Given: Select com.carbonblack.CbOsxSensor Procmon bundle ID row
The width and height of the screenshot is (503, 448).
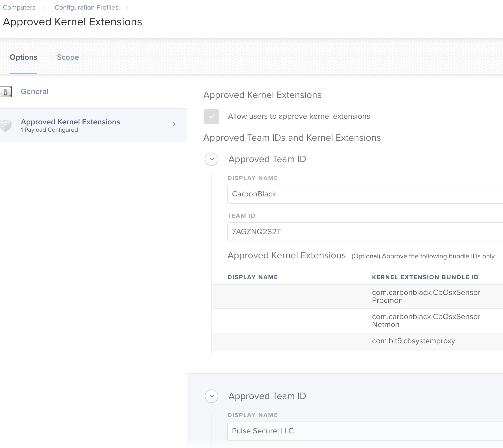Looking at the screenshot, I should [x=357, y=297].
